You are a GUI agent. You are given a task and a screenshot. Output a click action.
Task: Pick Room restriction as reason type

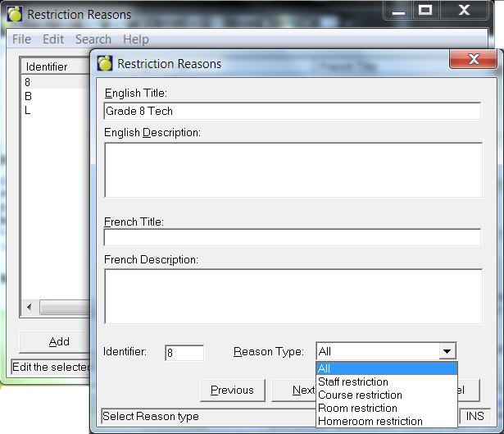(x=357, y=408)
